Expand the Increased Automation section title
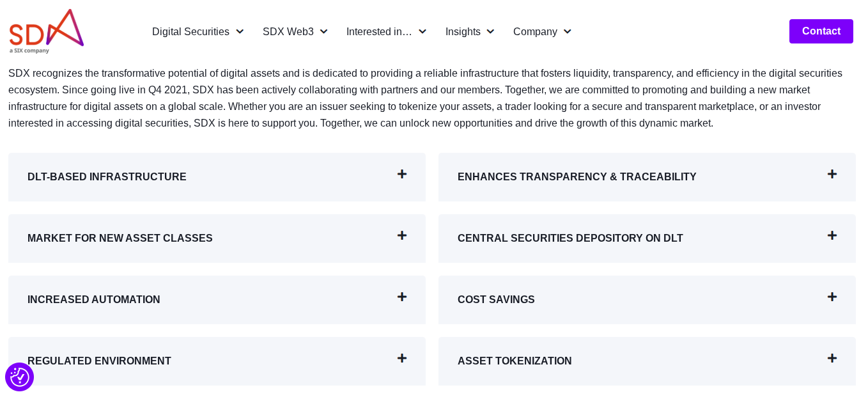The image size is (868, 399). [x=94, y=300]
